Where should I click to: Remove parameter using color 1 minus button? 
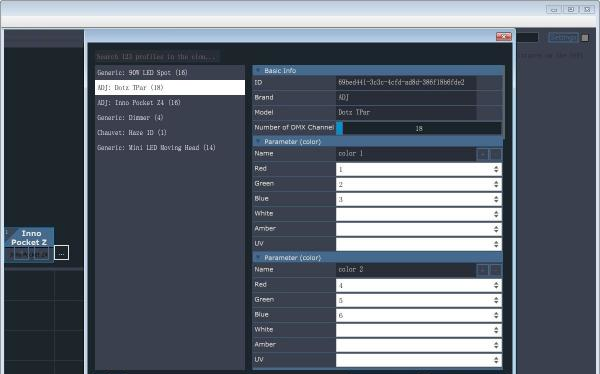pos(496,154)
